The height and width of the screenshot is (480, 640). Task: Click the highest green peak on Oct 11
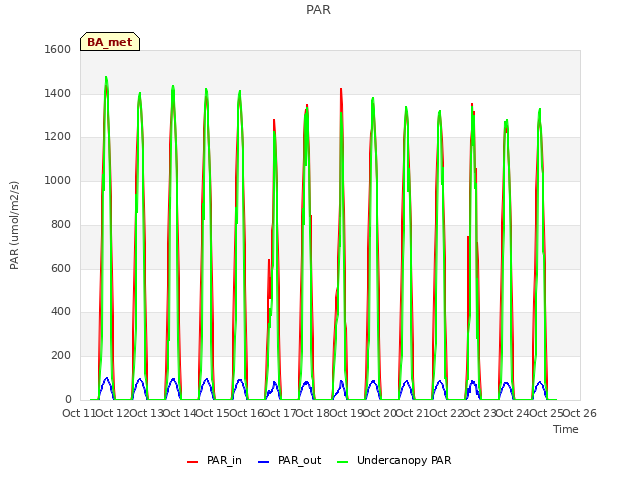pos(106,78)
